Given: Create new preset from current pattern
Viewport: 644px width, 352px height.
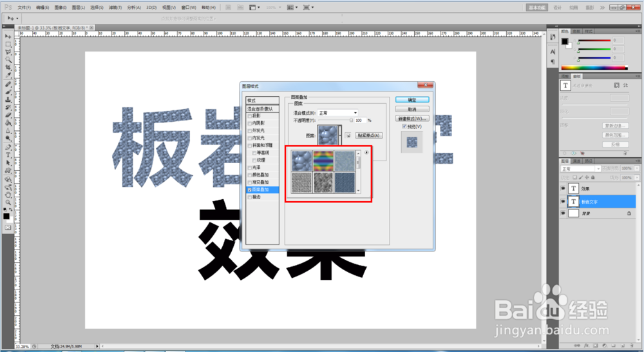Looking at the screenshot, I should tap(348, 135).
